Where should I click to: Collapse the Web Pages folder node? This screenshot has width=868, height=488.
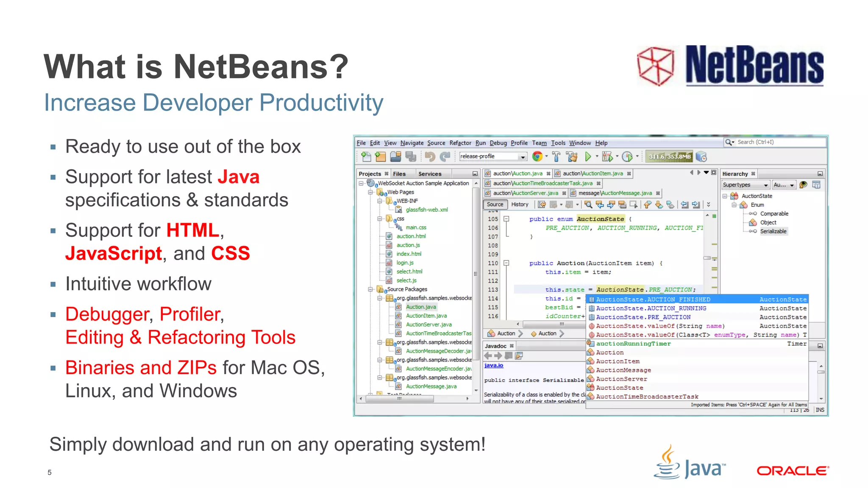pos(370,192)
